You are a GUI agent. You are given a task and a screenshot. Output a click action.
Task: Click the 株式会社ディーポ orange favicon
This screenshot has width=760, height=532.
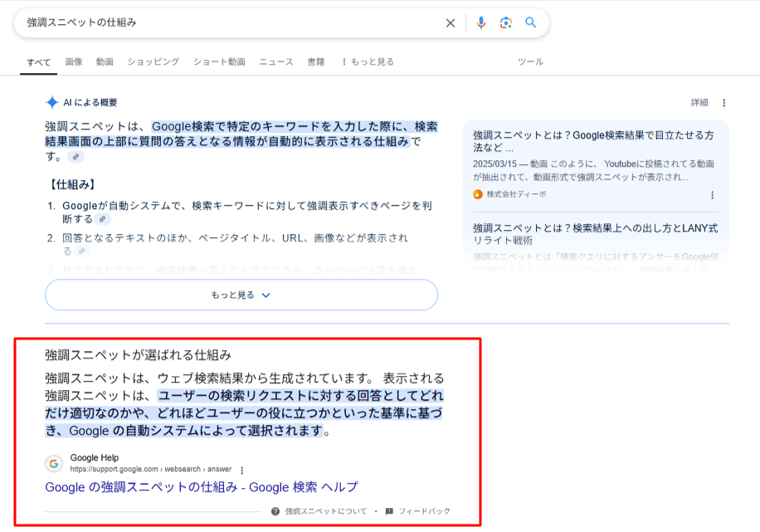[x=477, y=194]
